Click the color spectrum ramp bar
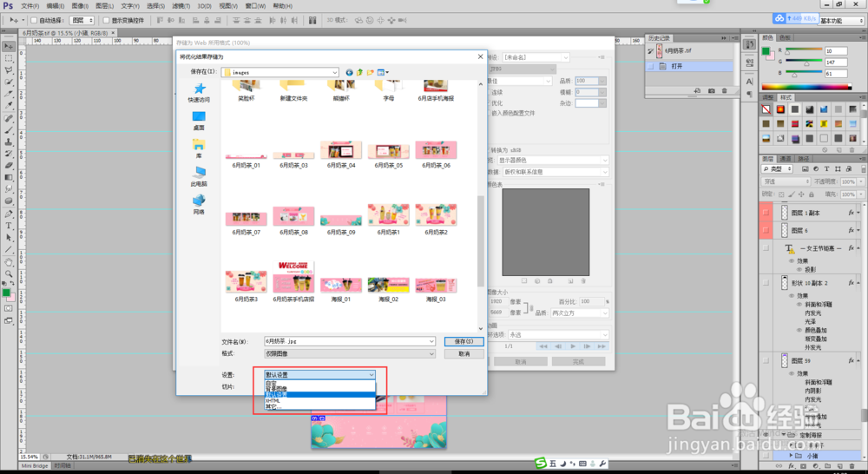This screenshot has width=868, height=474. tap(806, 87)
